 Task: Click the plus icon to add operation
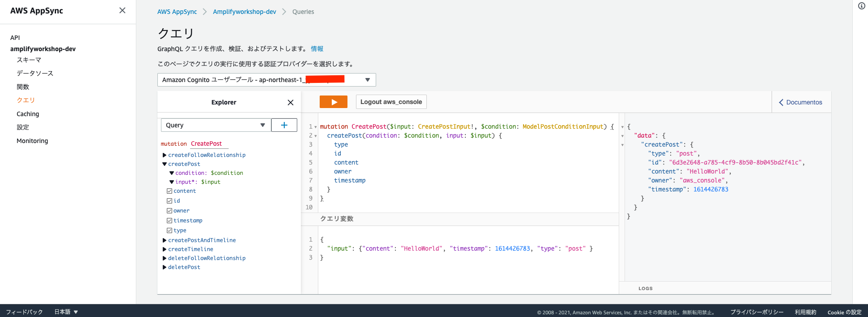[284, 125]
